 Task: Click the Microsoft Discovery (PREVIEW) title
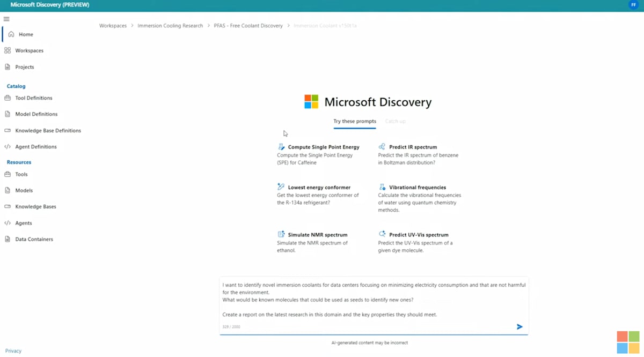tap(50, 5)
